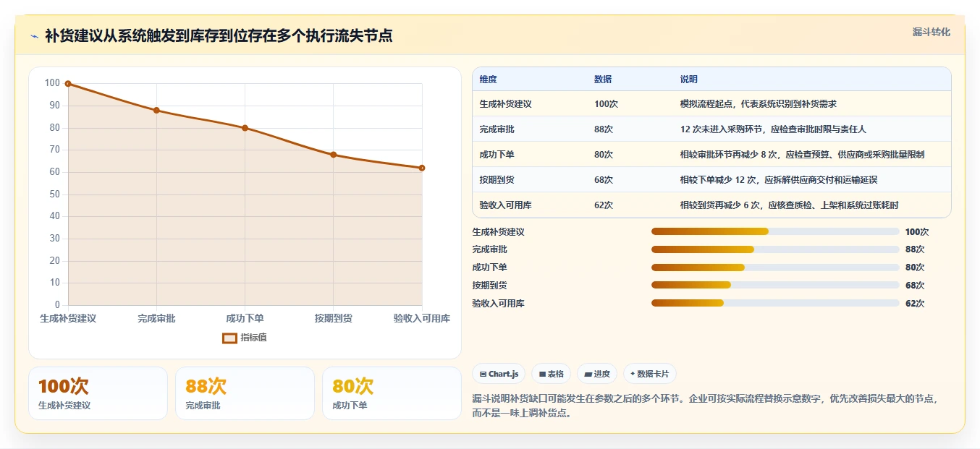Click the chart point at 生成补货建议

pyautogui.click(x=68, y=84)
